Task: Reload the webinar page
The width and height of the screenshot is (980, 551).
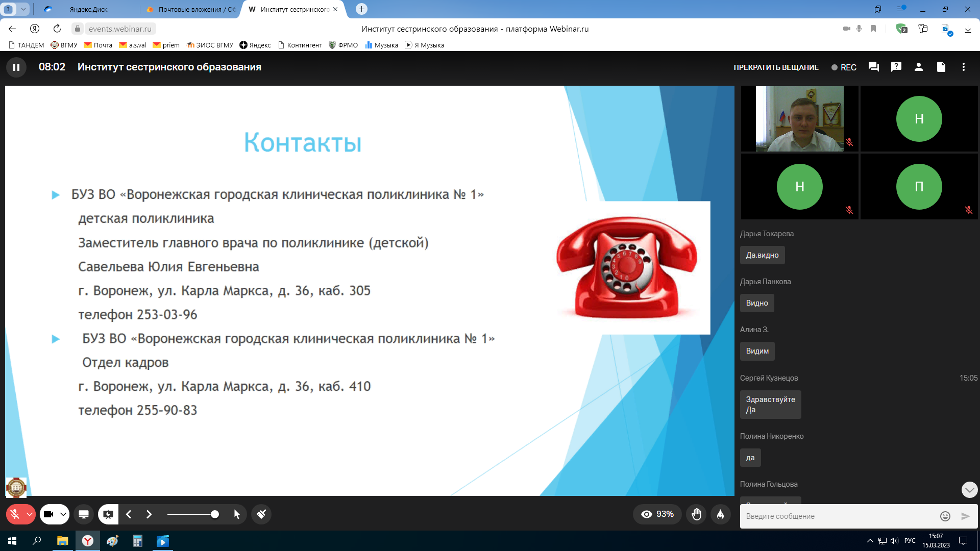Action: click(x=57, y=29)
